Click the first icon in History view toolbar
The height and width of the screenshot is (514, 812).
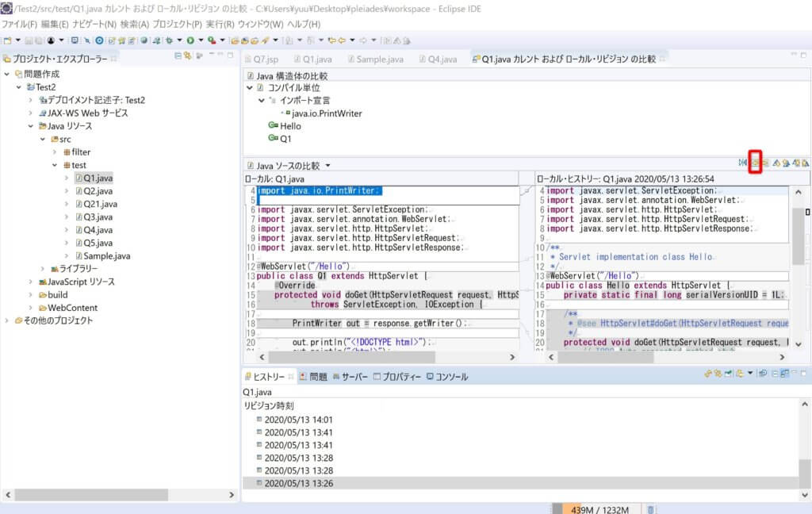(708, 373)
